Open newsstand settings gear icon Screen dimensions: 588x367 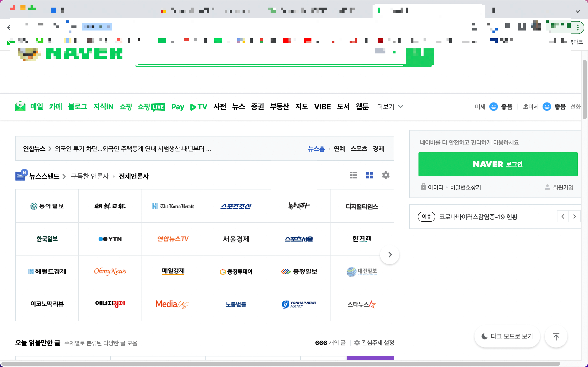(x=386, y=175)
